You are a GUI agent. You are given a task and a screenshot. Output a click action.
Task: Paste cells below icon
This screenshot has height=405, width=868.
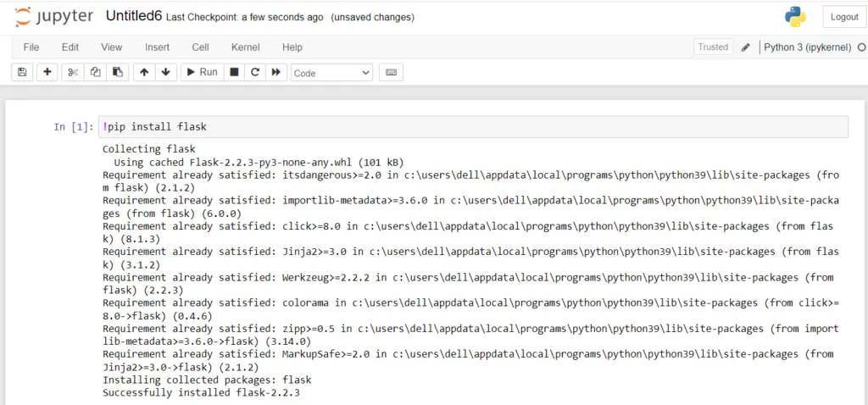coord(117,72)
